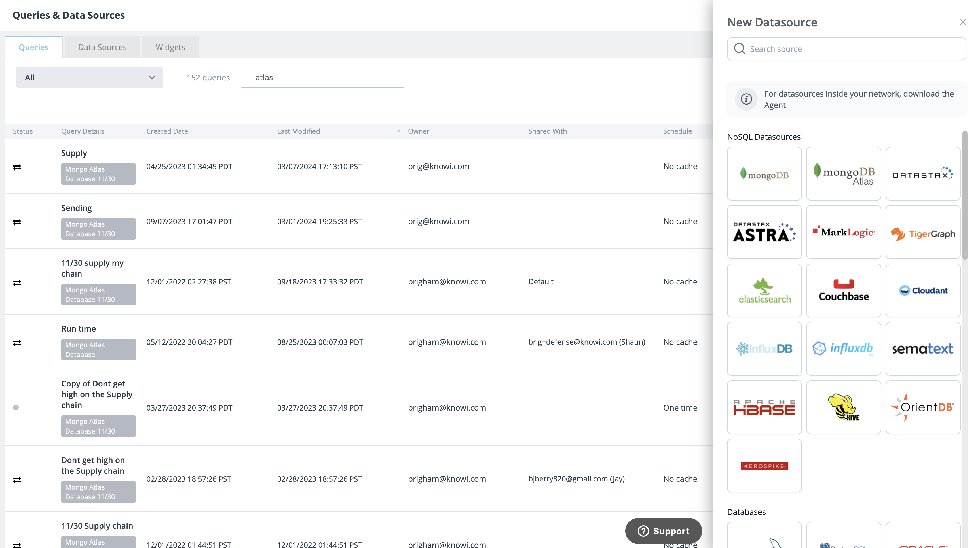The width and height of the screenshot is (980, 548).
Task: Select the DataStax Astra datasource tile
Action: (x=764, y=232)
